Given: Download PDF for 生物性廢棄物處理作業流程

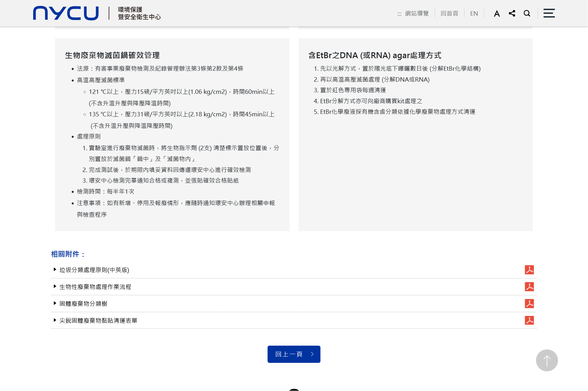Looking at the screenshot, I should 529,287.
